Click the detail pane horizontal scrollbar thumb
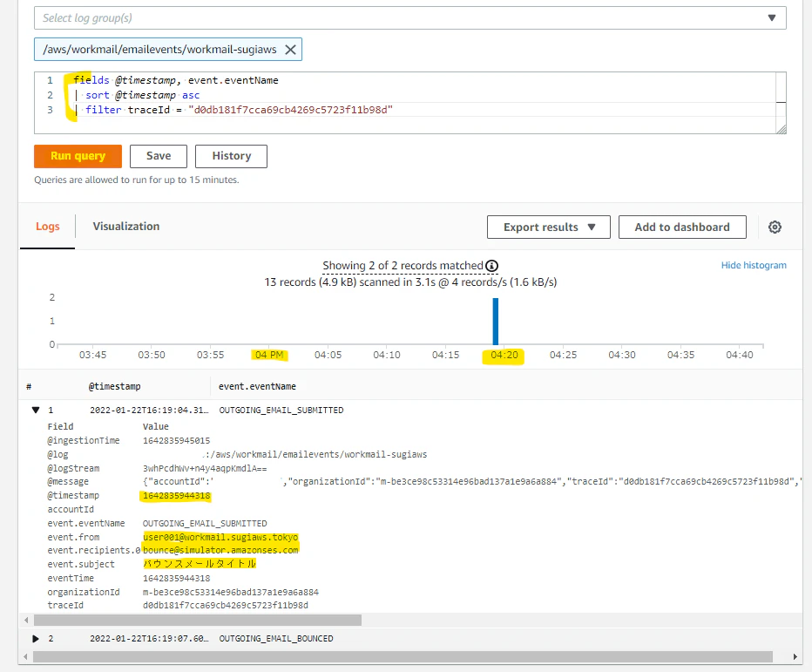Image resolution: width=812 pixels, height=672 pixels. (x=198, y=621)
